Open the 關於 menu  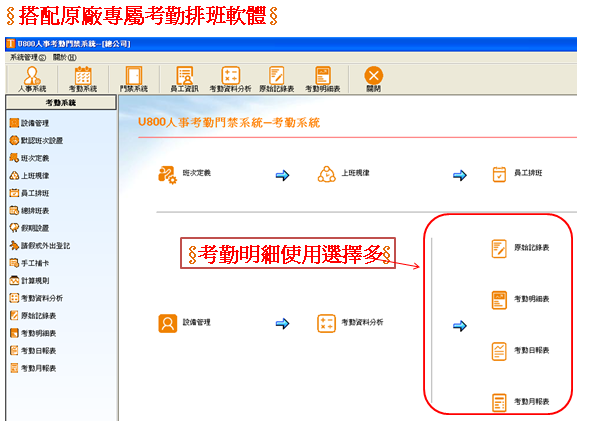coord(64,58)
